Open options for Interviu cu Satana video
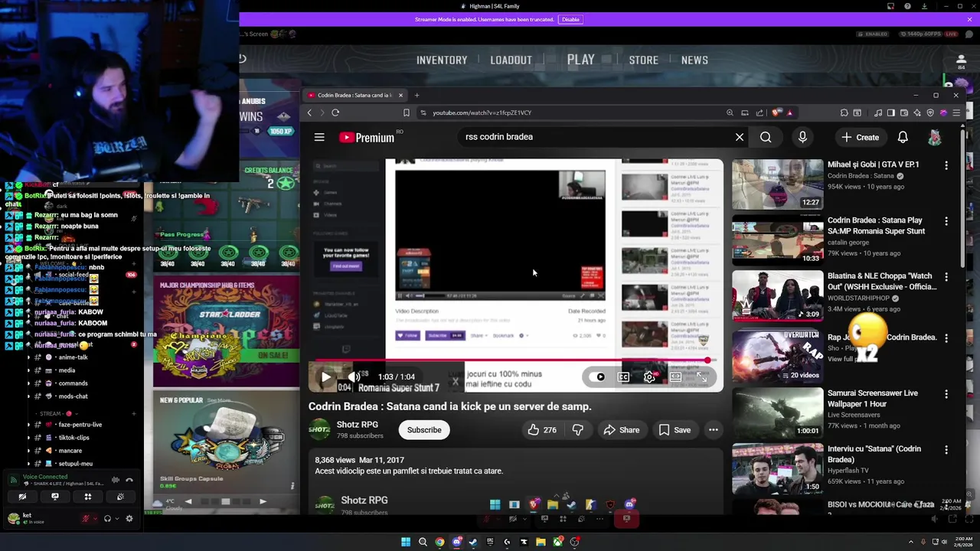Viewport: 980px width, 551px height. click(x=946, y=450)
